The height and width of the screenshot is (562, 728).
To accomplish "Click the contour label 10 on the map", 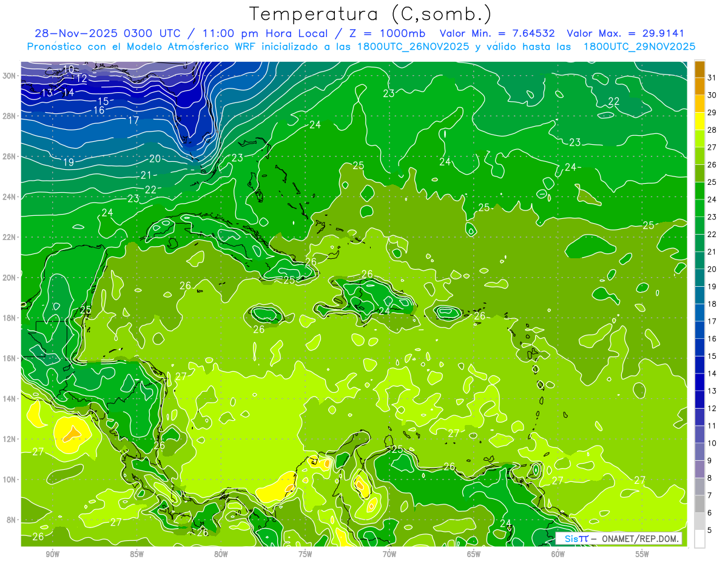I will [x=68, y=69].
